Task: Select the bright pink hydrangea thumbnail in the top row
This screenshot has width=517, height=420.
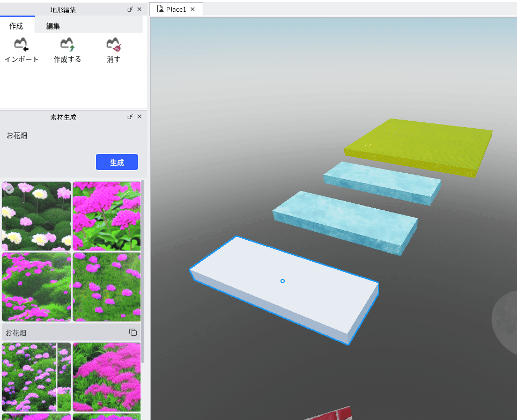Action: pyautogui.click(x=107, y=216)
